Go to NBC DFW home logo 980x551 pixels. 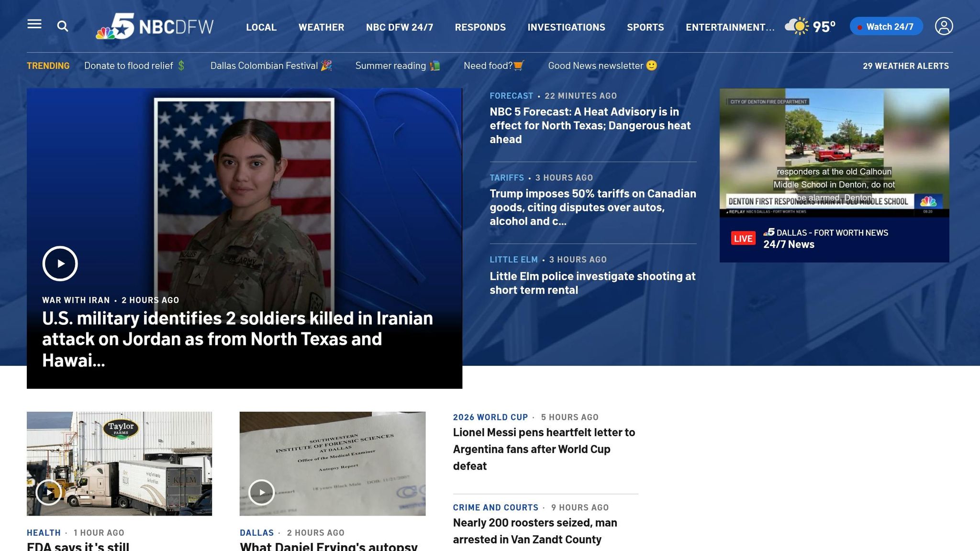(x=155, y=26)
